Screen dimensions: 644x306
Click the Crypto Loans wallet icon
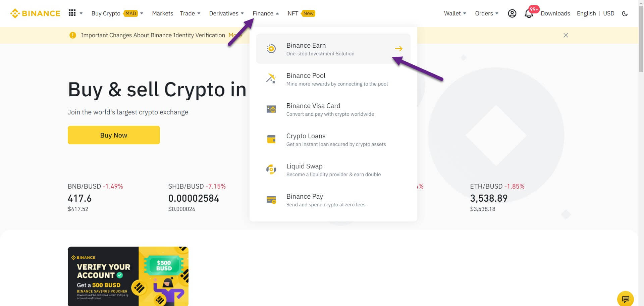click(x=271, y=139)
